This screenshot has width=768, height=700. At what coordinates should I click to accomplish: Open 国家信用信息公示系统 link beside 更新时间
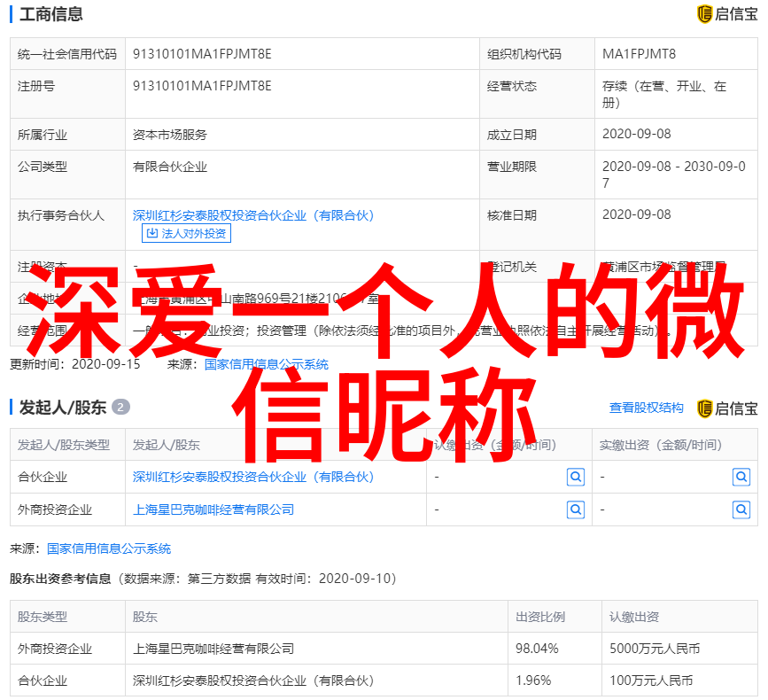coord(266,364)
